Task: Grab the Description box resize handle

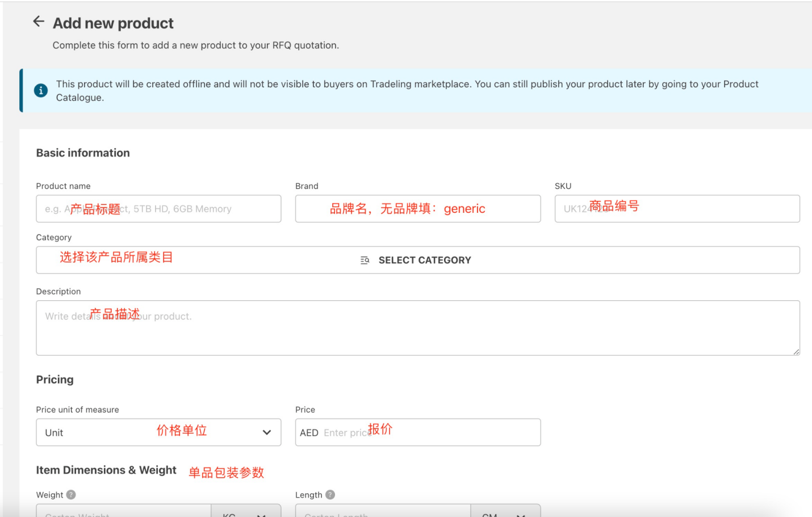Action: 796,352
